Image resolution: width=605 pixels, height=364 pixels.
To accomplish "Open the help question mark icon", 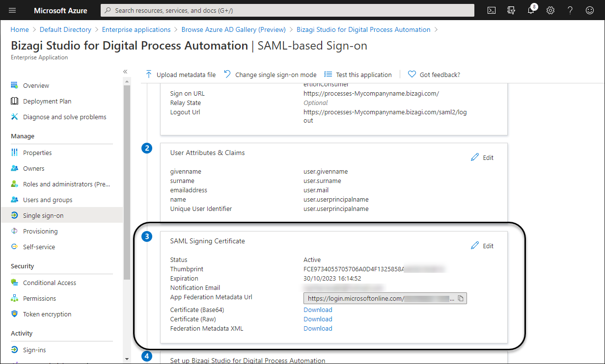I will pos(570,10).
